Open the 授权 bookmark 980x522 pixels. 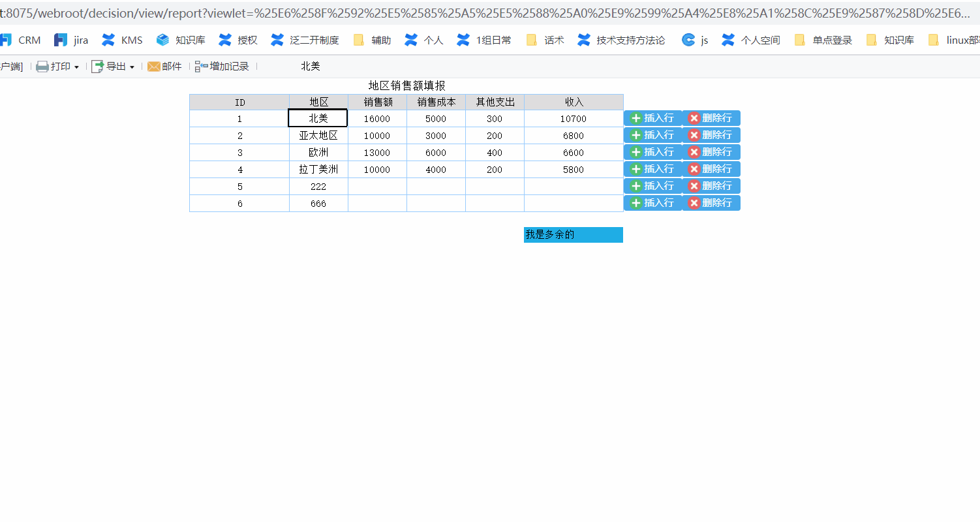pyautogui.click(x=238, y=40)
